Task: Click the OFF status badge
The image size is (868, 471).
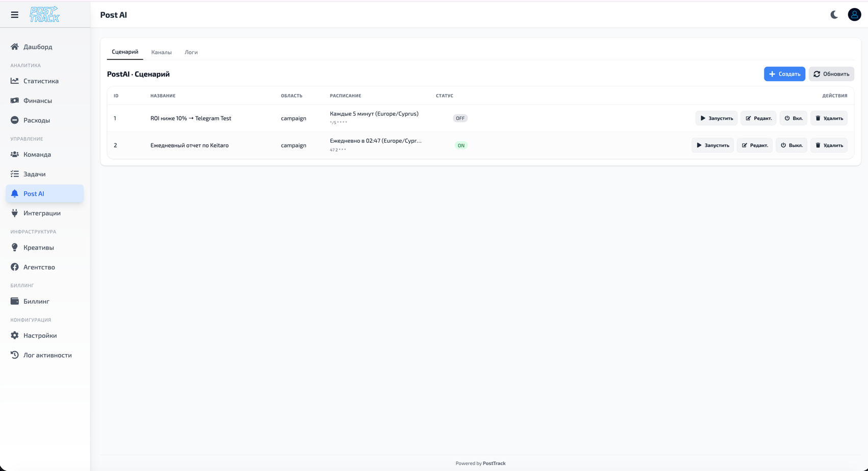Action: 460,118
